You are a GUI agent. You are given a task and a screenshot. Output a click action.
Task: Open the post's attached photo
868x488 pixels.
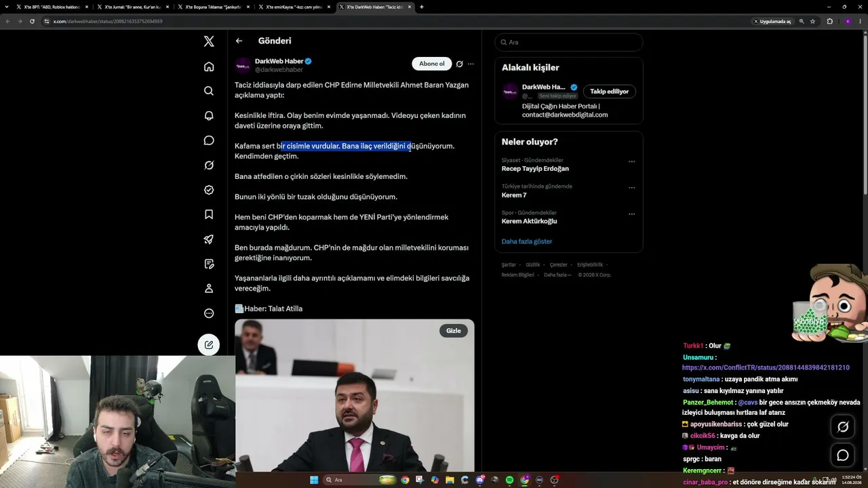coord(355,396)
